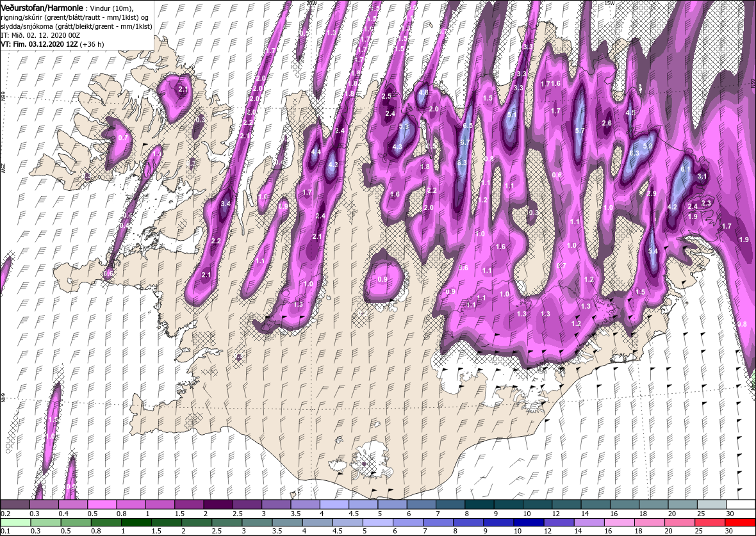Click the 2.6 precipitation value on the map

coord(607,124)
